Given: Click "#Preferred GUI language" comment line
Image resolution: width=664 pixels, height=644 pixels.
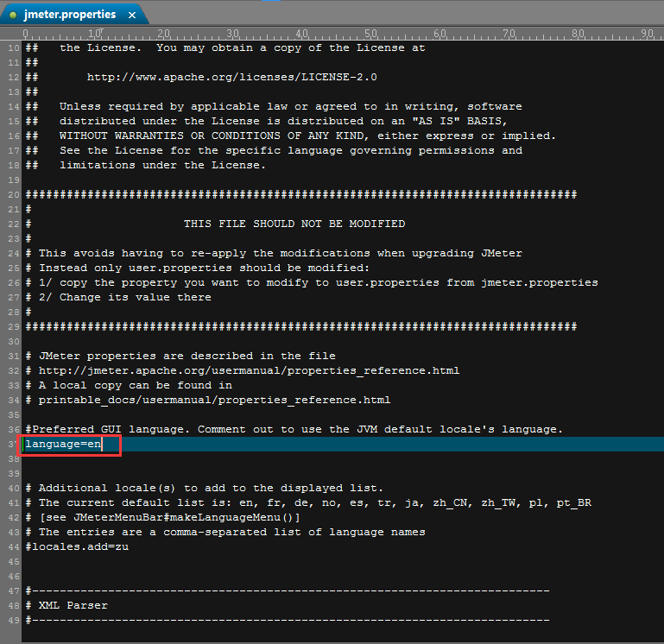Looking at the screenshot, I should [x=294, y=429].
